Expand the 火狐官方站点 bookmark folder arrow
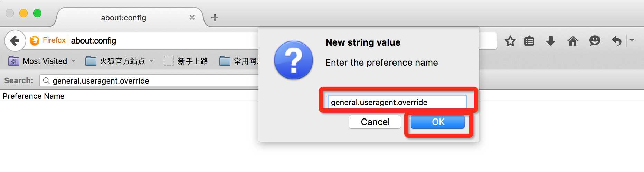The height and width of the screenshot is (172, 644). pyautogui.click(x=151, y=61)
